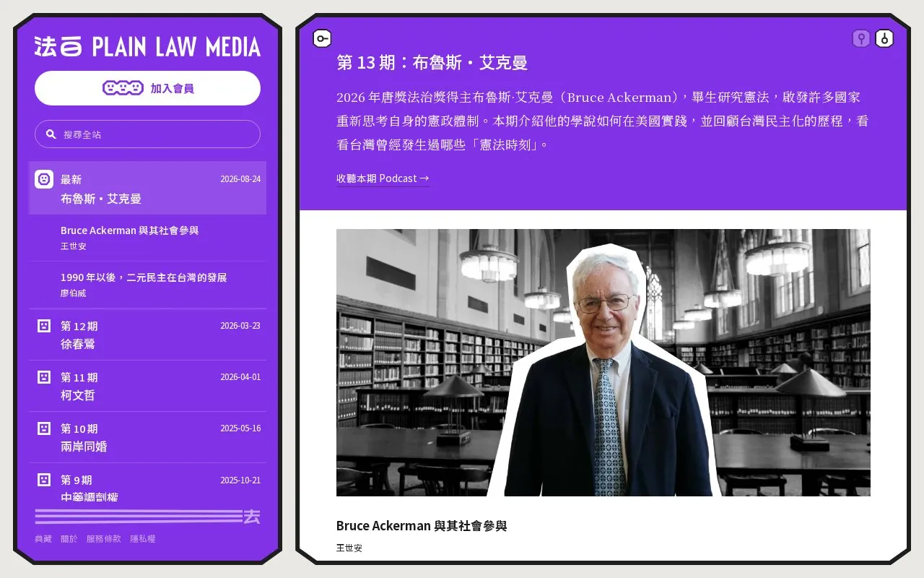Viewport: 924px width, 578px height.
Task: Click the article headline below the photo
Action: 422,526
